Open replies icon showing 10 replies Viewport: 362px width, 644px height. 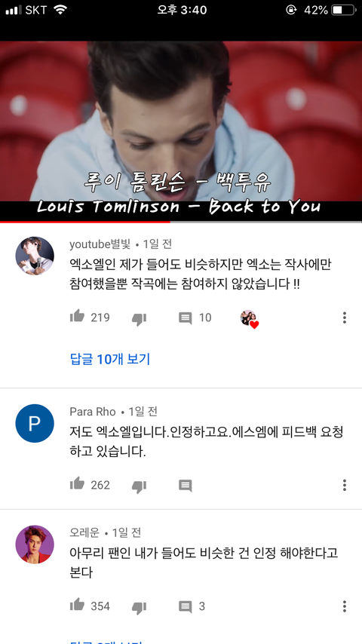tap(186, 318)
